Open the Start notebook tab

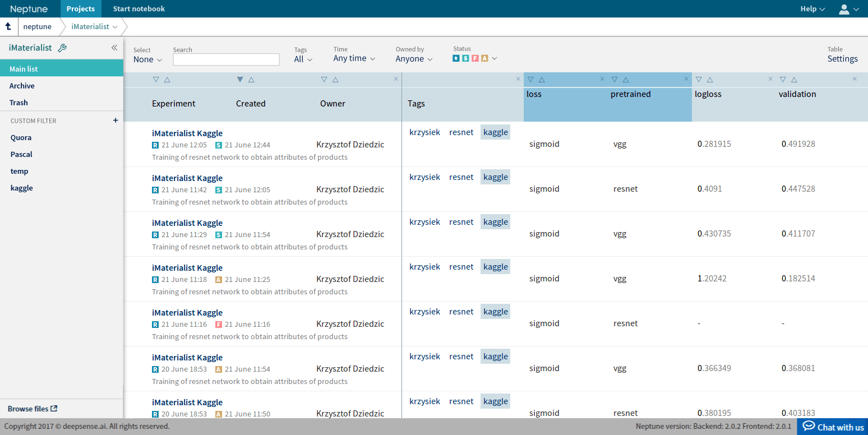(139, 9)
